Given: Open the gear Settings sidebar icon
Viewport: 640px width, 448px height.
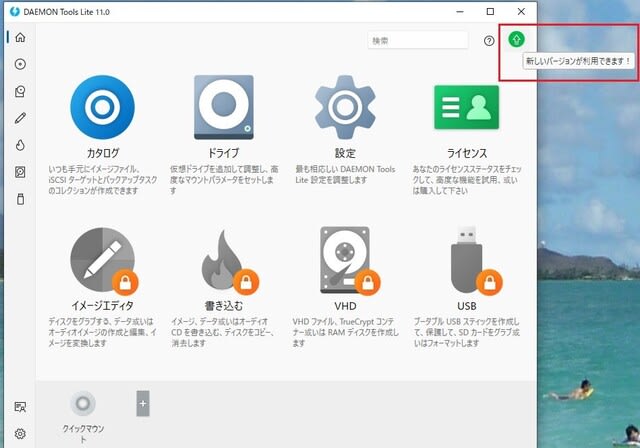Looking at the screenshot, I should [x=20, y=433].
